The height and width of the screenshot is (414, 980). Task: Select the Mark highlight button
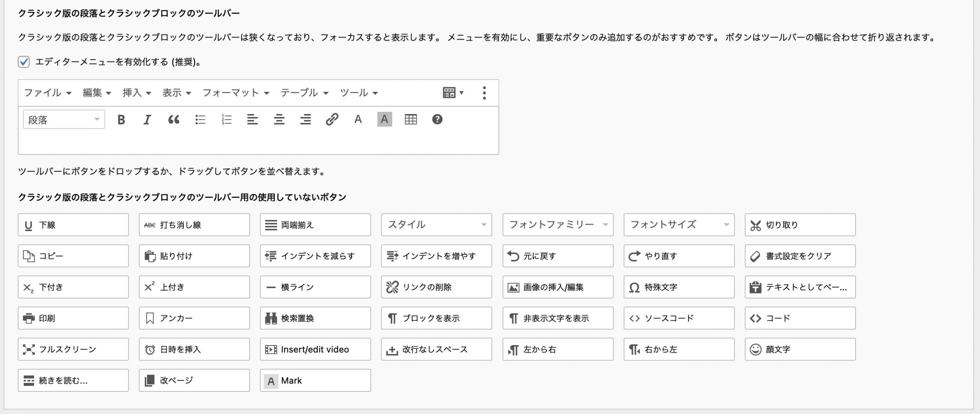[x=315, y=380]
